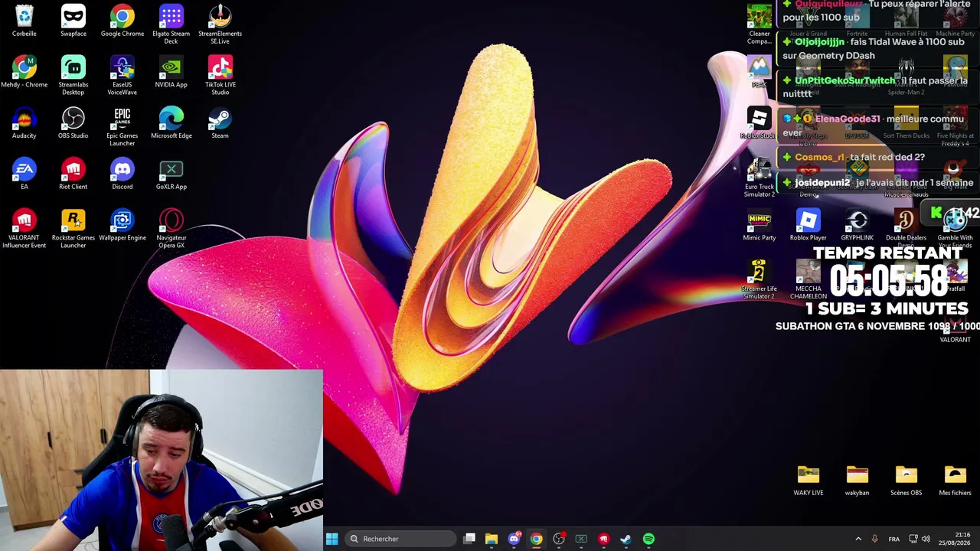
Task: Select the Epic Games Launcher icon
Action: [x=122, y=127]
